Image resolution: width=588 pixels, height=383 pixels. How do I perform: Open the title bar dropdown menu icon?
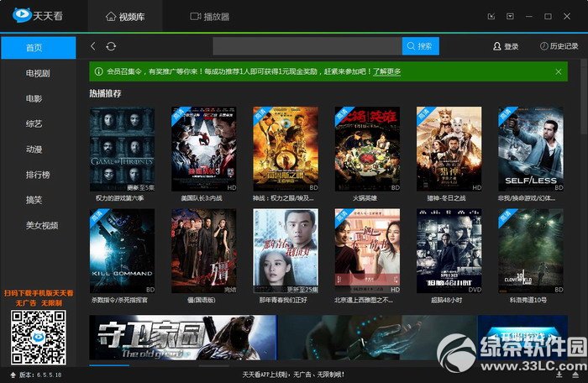[510, 16]
